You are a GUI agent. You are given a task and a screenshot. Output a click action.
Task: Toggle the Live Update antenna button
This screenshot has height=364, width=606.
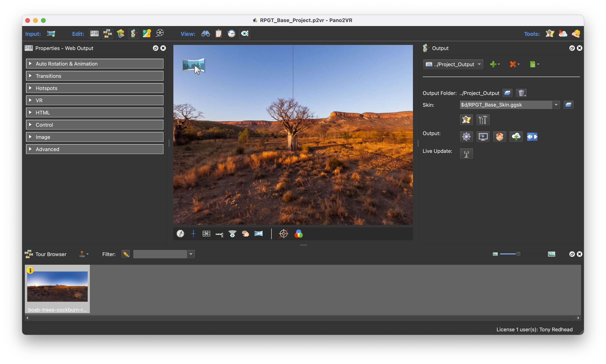point(466,154)
